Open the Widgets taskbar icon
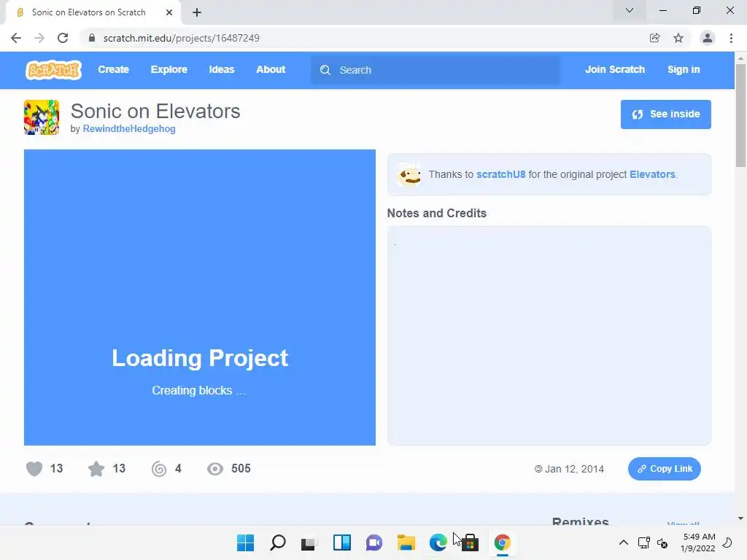 click(341, 542)
